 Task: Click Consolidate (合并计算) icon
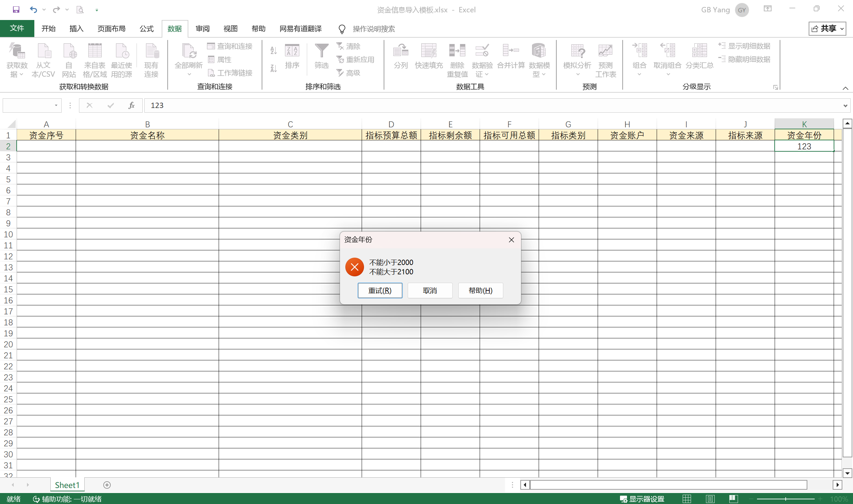[x=511, y=56]
